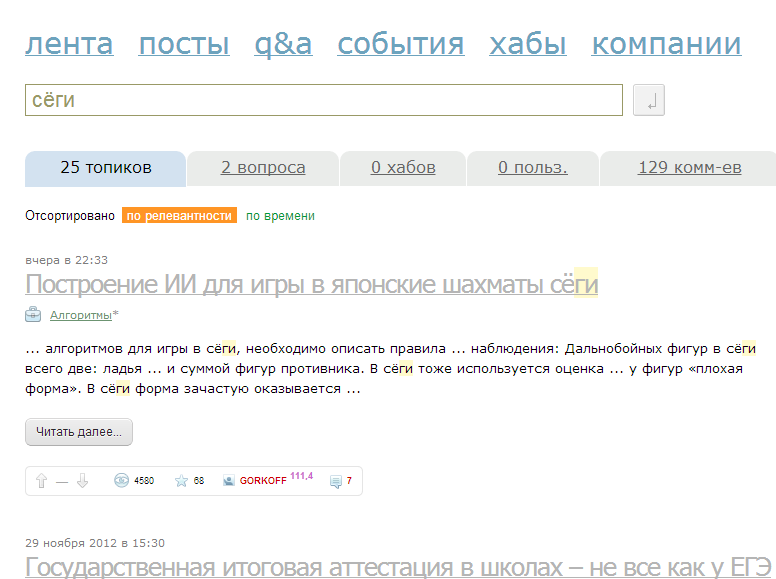Click the favorites count 68
The height and width of the screenshot is (579, 776).
[198, 481]
